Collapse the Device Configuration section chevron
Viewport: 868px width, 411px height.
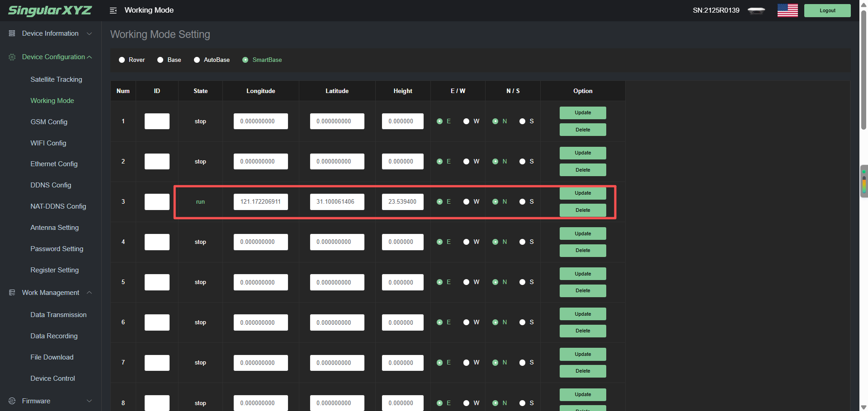coord(90,57)
